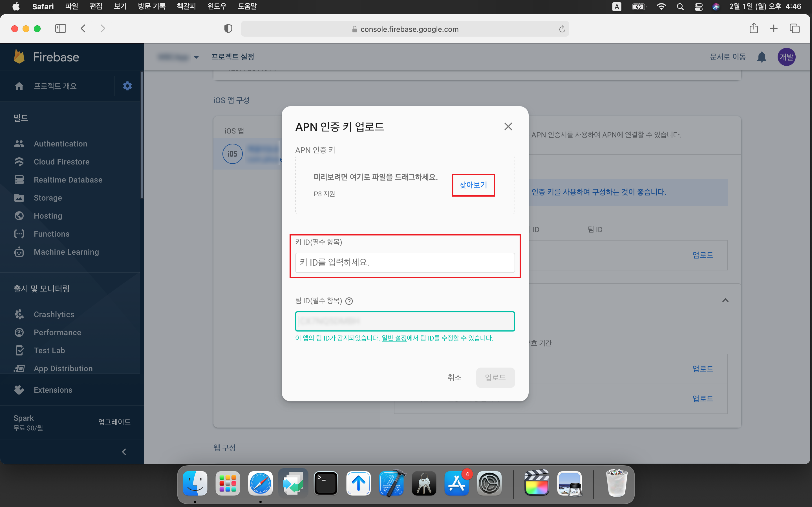Open the 방문 기록 menu
The width and height of the screenshot is (812, 507).
[x=152, y=6]
